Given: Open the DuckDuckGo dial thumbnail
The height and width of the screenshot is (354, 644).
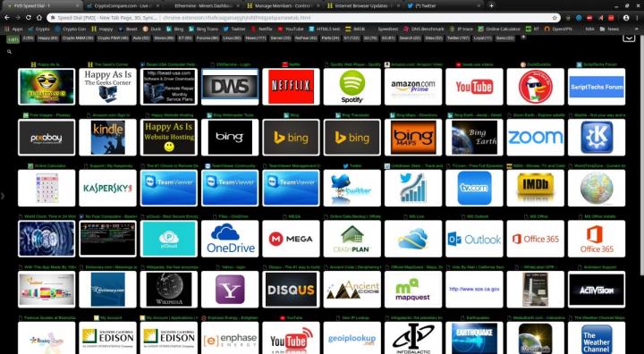Looking at the screenshot, I should coord(535,87).
